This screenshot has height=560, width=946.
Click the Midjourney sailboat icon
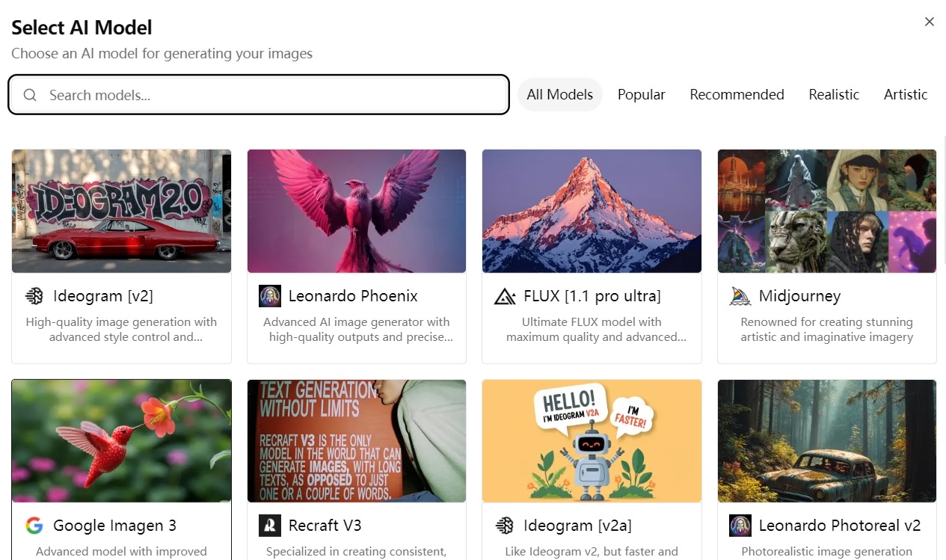(x=740, y=296)
